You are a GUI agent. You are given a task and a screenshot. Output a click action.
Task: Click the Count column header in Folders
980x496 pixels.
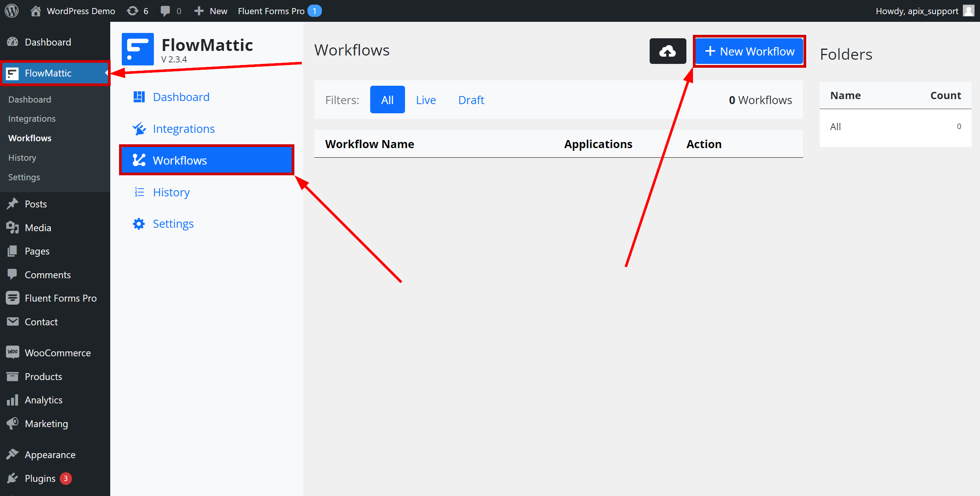[x=946, y=95]
